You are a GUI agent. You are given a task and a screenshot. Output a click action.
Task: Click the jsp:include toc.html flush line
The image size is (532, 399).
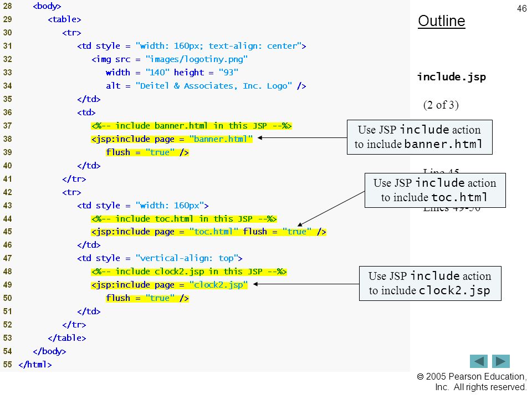point(209,232)
